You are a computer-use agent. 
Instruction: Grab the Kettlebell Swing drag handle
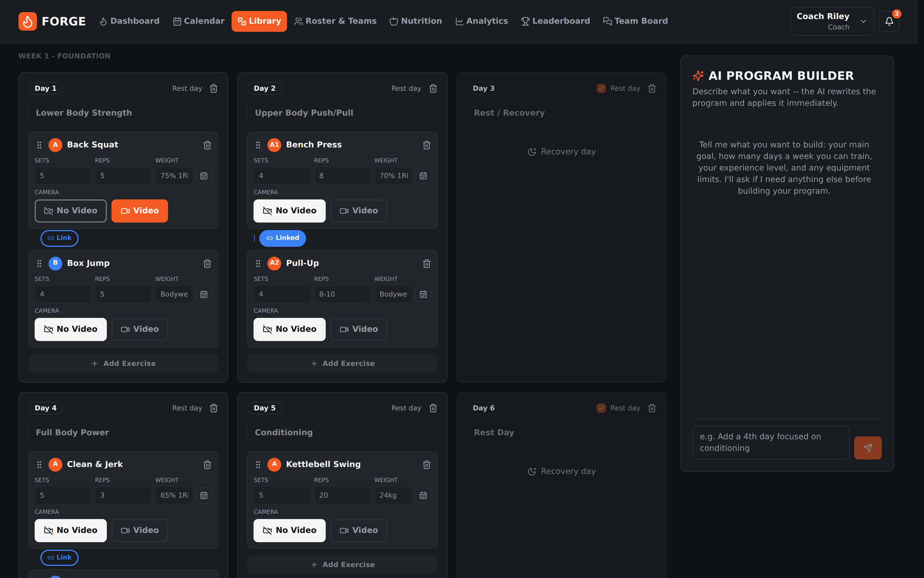258,464
